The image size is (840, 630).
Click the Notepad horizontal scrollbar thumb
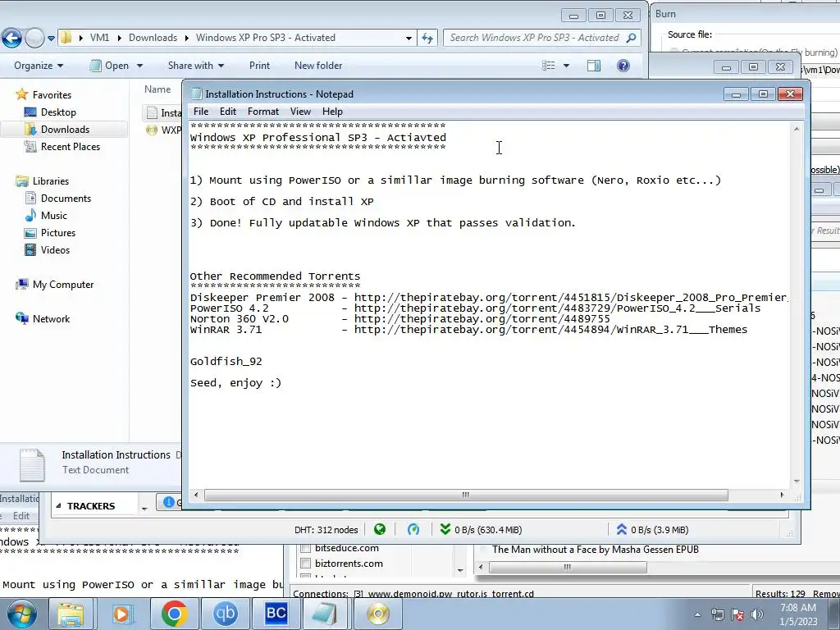pos(466,495)
